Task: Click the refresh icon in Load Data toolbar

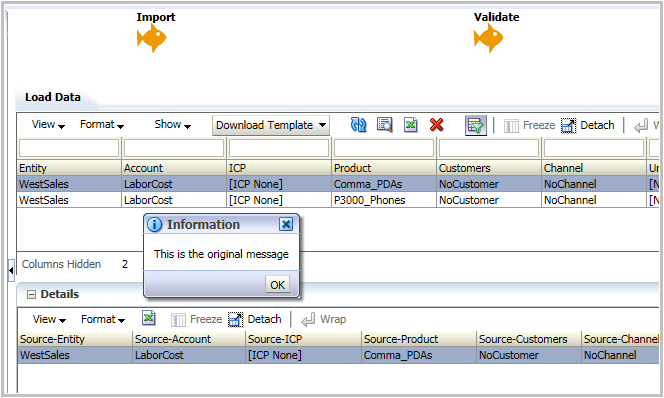Action: coord(359,125)
